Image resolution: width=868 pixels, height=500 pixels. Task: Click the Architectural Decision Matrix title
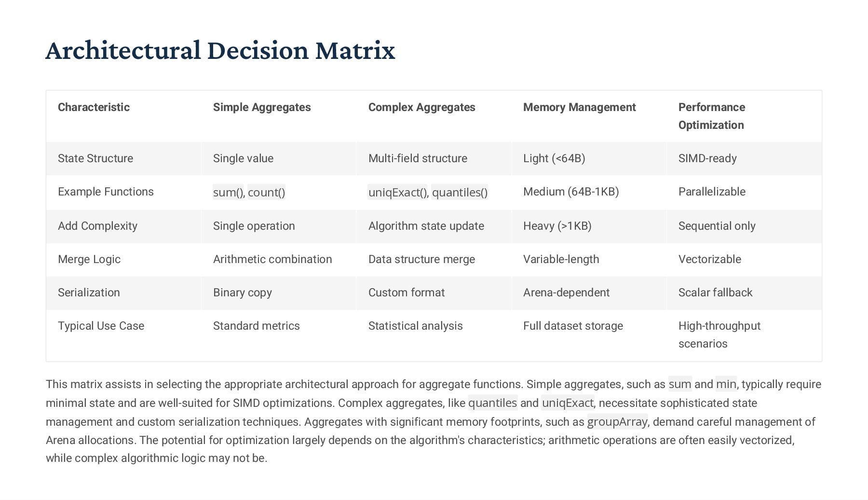(220, 51)
